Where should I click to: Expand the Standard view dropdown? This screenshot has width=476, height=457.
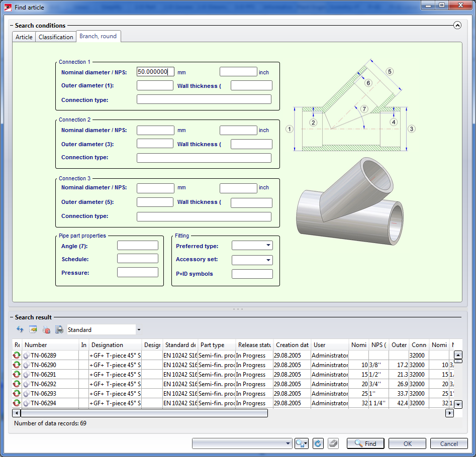[x=139, y=330]
